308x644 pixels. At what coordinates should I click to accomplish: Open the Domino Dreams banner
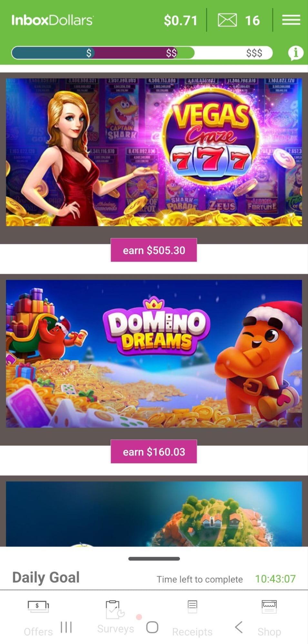click(x=154, y=354)
